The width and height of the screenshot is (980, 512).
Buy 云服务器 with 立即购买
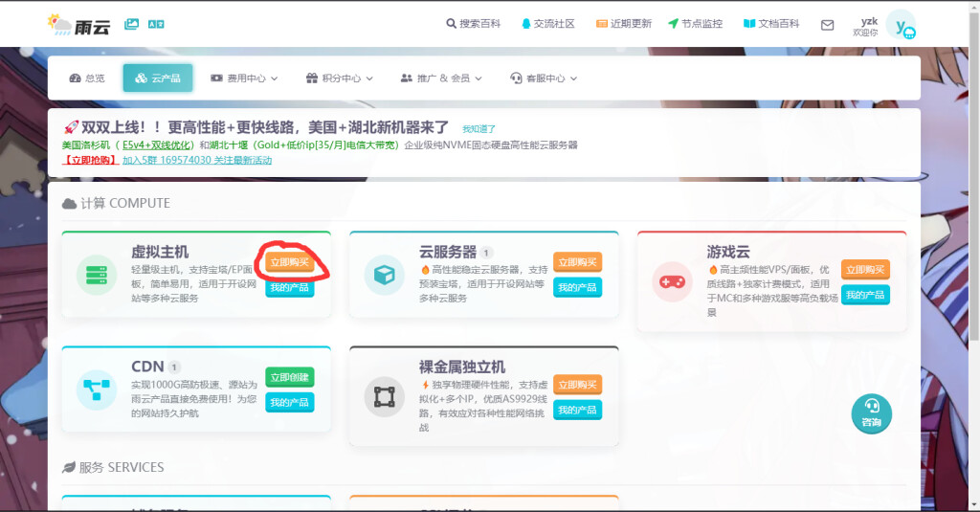pyautogui.click(x=577, y=262)
